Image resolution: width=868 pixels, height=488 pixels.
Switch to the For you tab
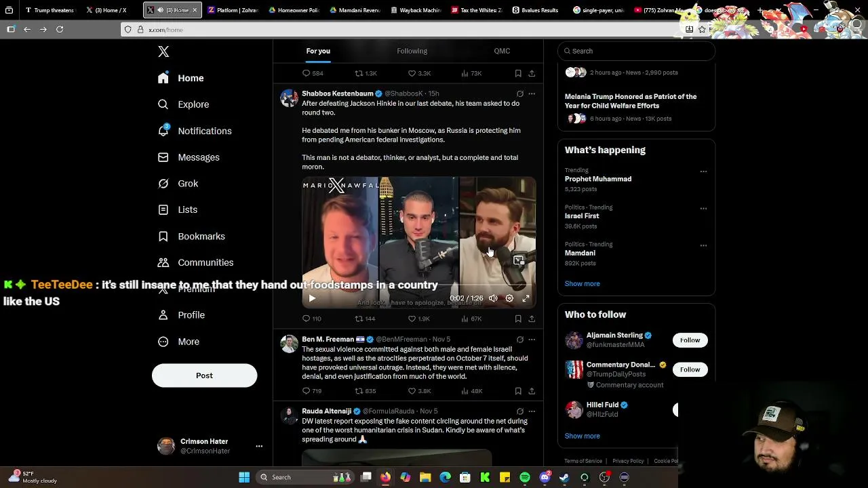(x=318, y=51)
